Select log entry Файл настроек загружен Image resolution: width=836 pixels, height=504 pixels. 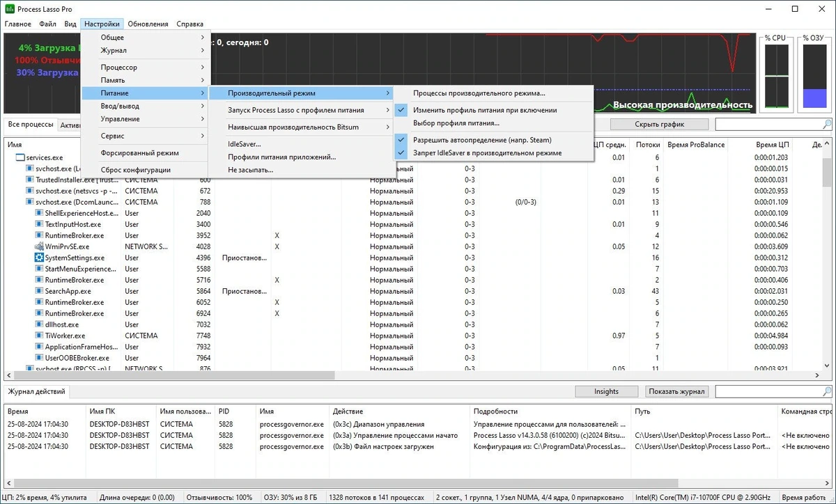418,446
